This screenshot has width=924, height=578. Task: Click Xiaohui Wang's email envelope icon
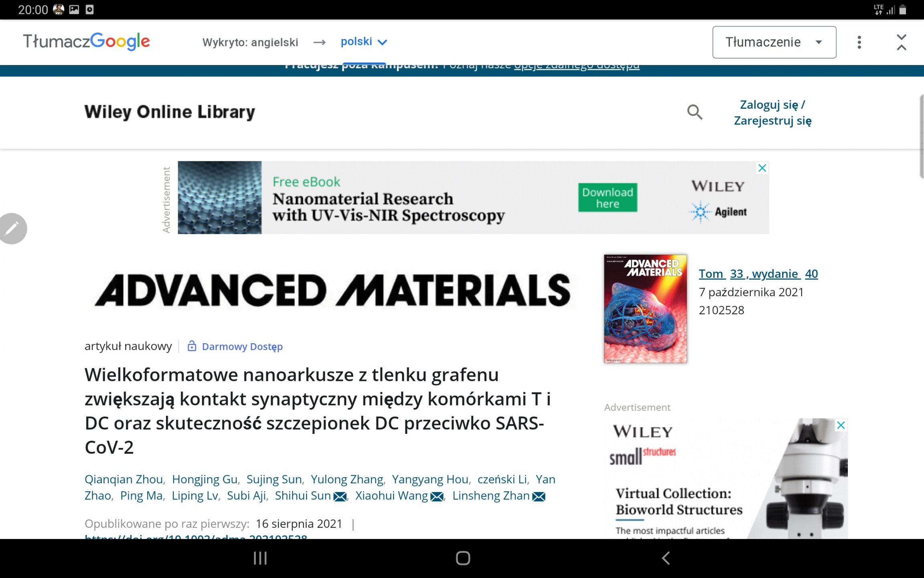[x=437, y=497]
